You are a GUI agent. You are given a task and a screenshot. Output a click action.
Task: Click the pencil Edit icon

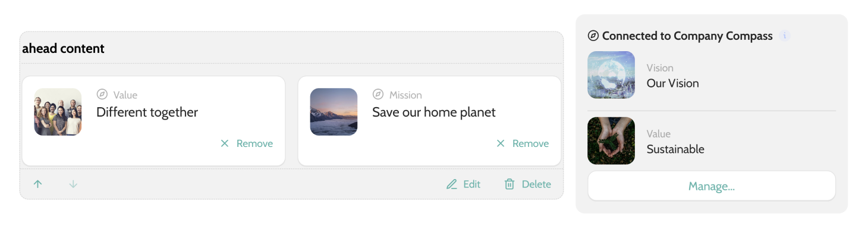[452, 184]
